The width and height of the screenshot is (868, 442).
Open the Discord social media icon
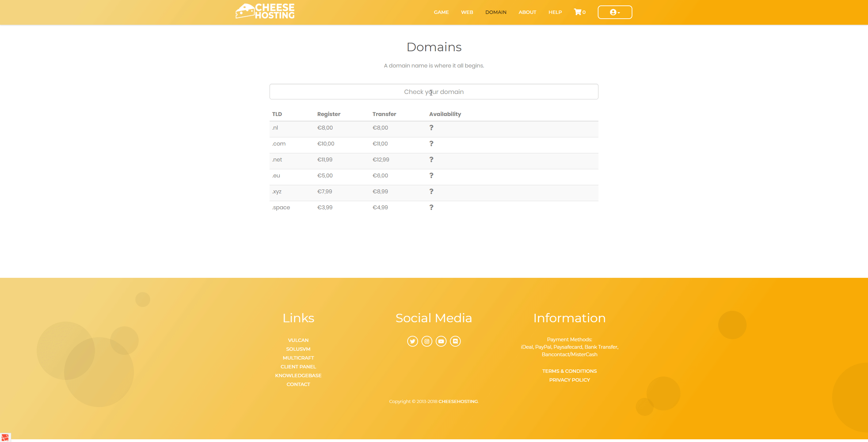click(455, 341)
